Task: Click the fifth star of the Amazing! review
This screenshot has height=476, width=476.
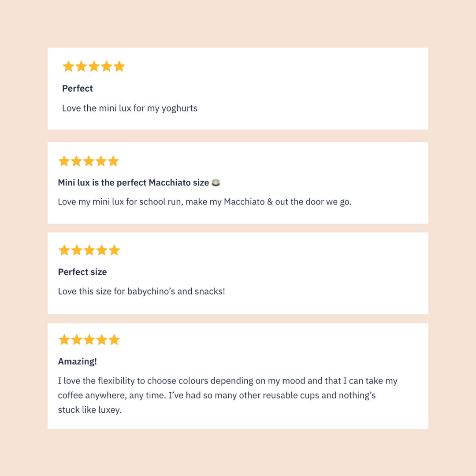Action: point(114,340)
